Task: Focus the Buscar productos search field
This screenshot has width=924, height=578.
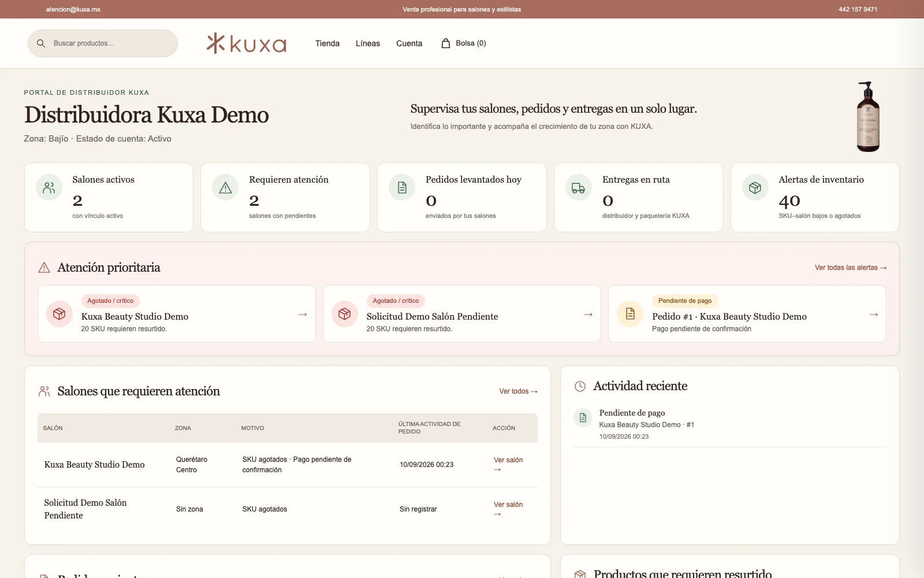Action: point(103,43)
